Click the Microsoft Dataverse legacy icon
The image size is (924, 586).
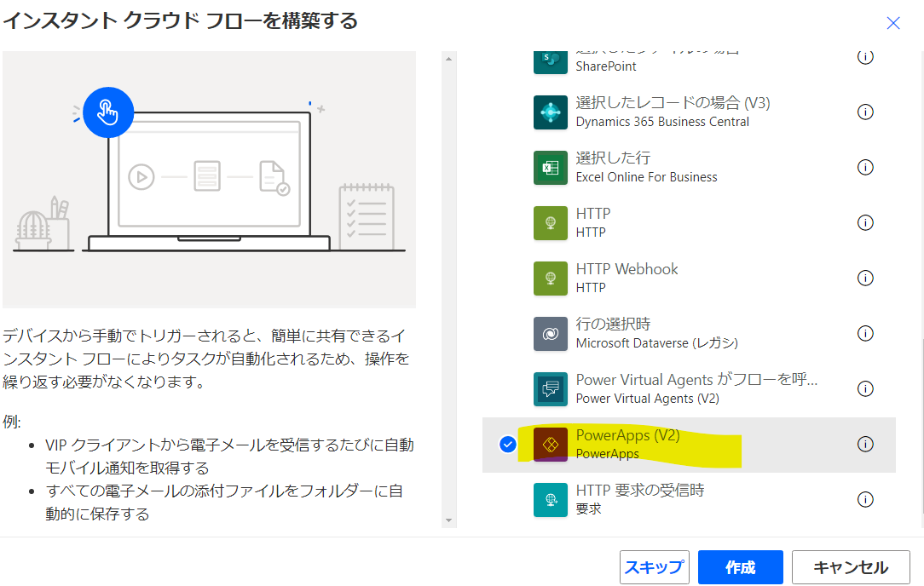(551, 333)
